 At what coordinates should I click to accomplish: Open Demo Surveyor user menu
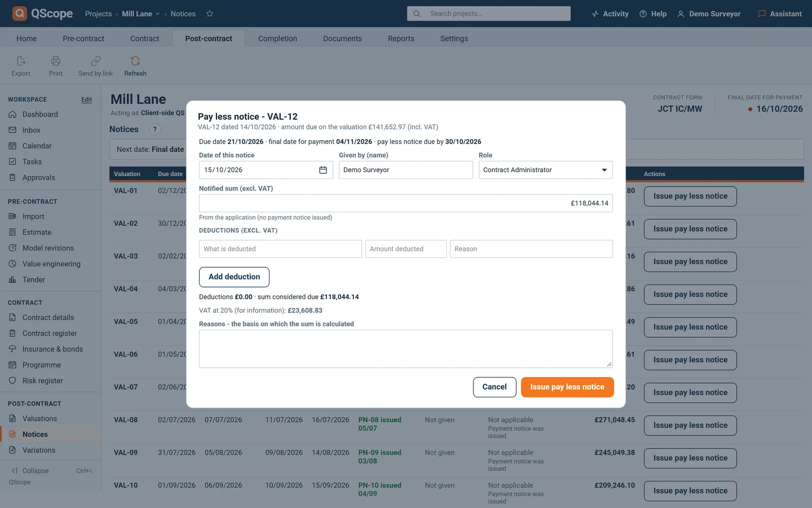pyautogui.click(x=709, y=14)
